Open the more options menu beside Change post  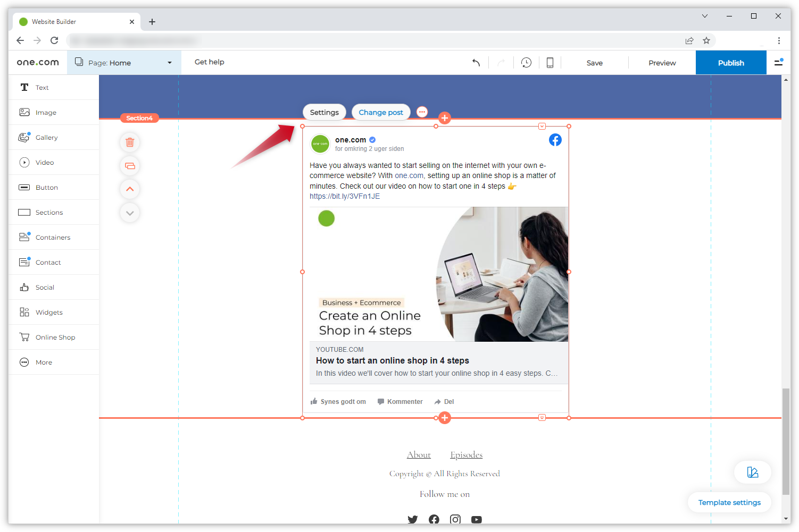422,112
